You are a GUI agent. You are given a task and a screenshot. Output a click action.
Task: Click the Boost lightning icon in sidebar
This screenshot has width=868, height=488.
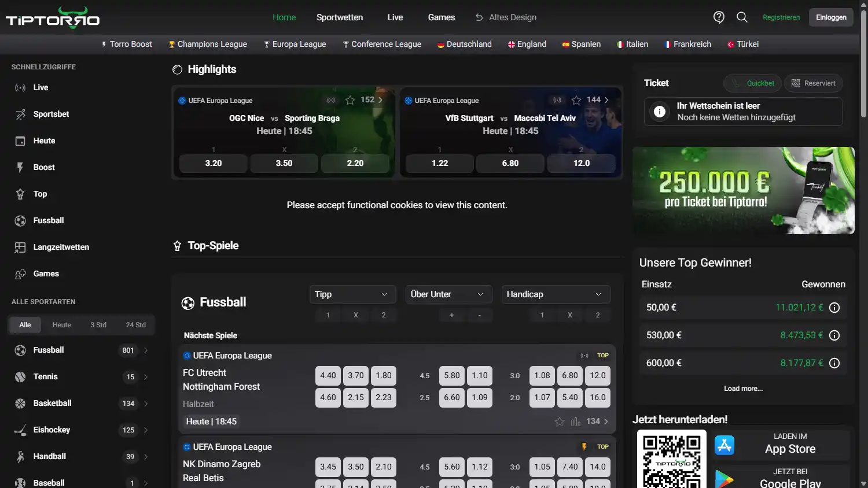click(x=20, y=168)
